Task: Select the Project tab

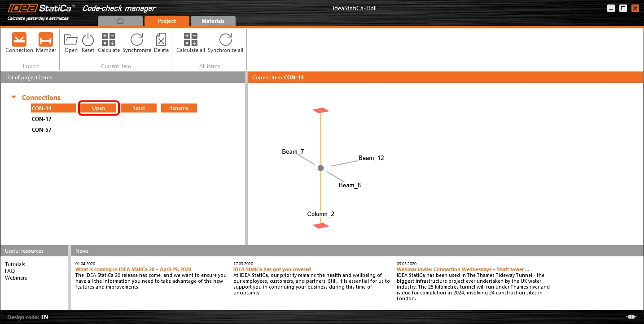Action: (x=167, y=21)
